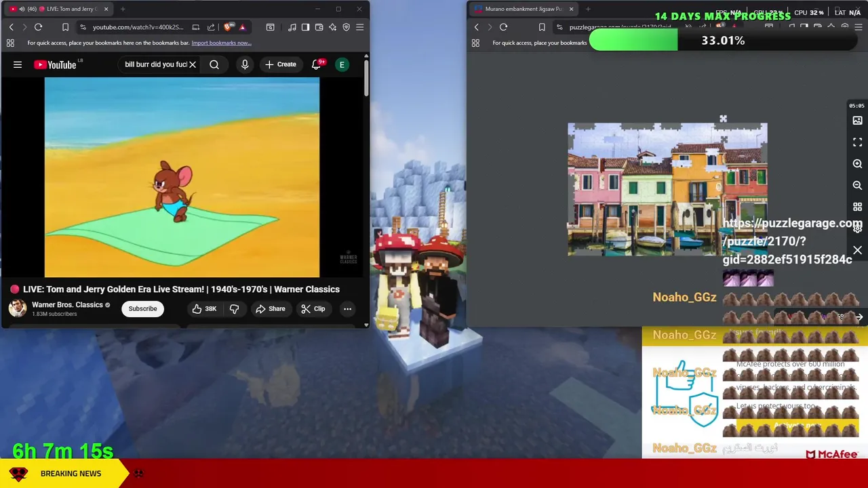Image resolution: width=868 pixels, height=488 pixels.
Task: Go to YouTube home via the logo
Action: [55, 64]
